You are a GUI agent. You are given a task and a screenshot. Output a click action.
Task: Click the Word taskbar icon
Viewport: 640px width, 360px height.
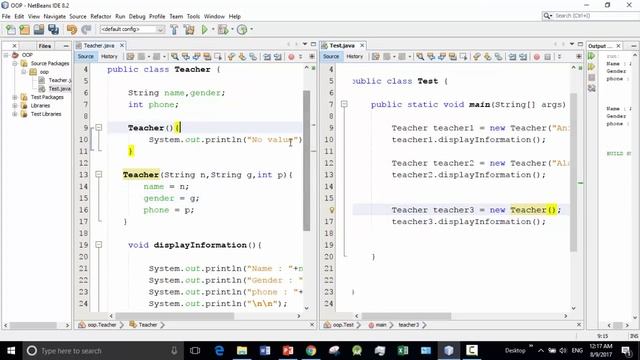tap(265, 351)
